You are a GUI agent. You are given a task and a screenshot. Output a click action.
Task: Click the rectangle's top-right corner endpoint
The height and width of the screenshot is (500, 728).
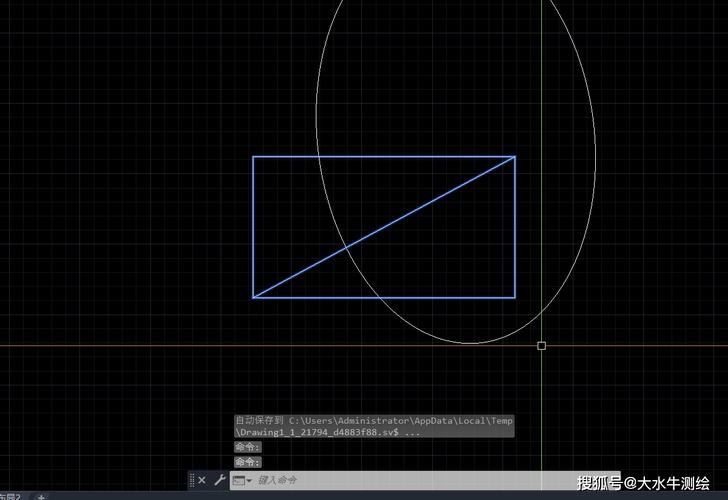(515, 156)
